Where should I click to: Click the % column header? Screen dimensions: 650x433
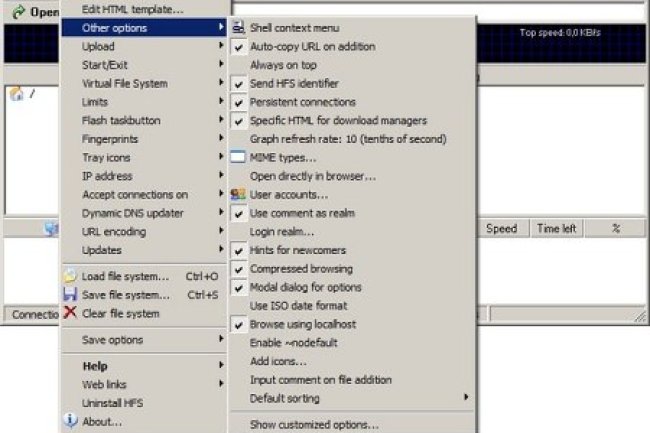pyautogui.click(x=615, y=228)
